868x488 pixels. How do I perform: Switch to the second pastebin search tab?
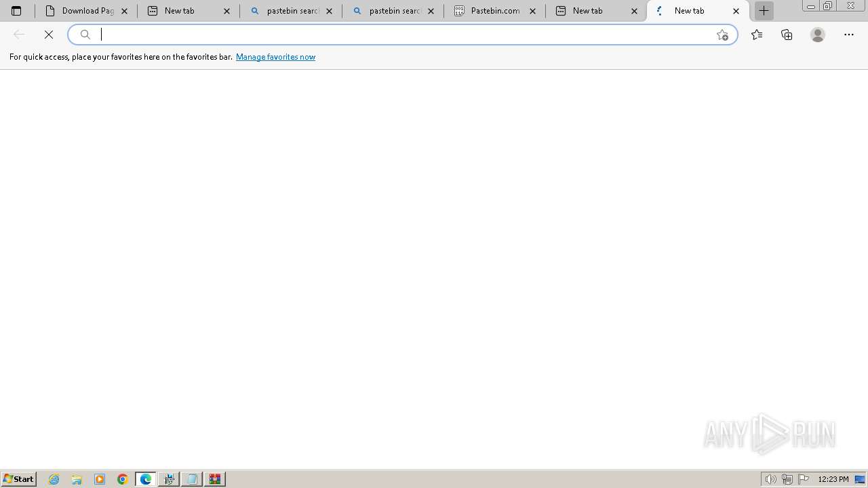point(393,11)
